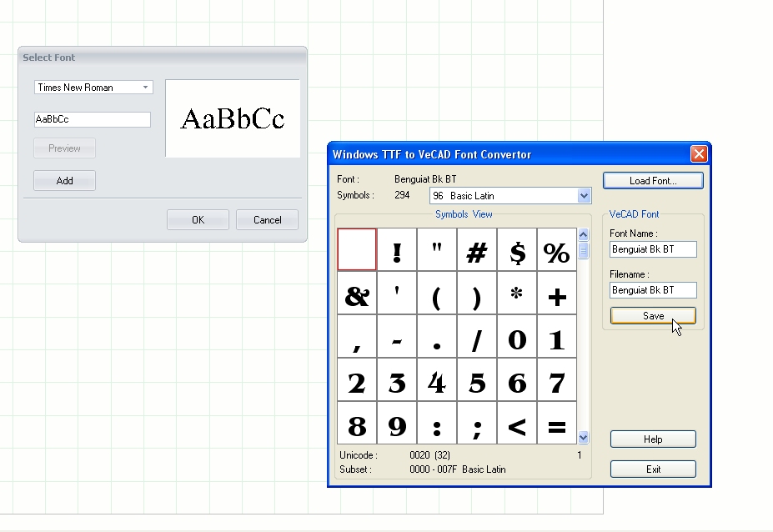
Task: Pick the percent symbol in the grid
Action: (557, 250)
